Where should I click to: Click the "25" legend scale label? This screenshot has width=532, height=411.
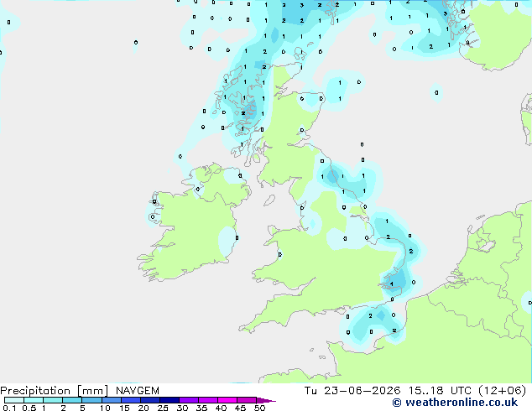coord(163,408)
